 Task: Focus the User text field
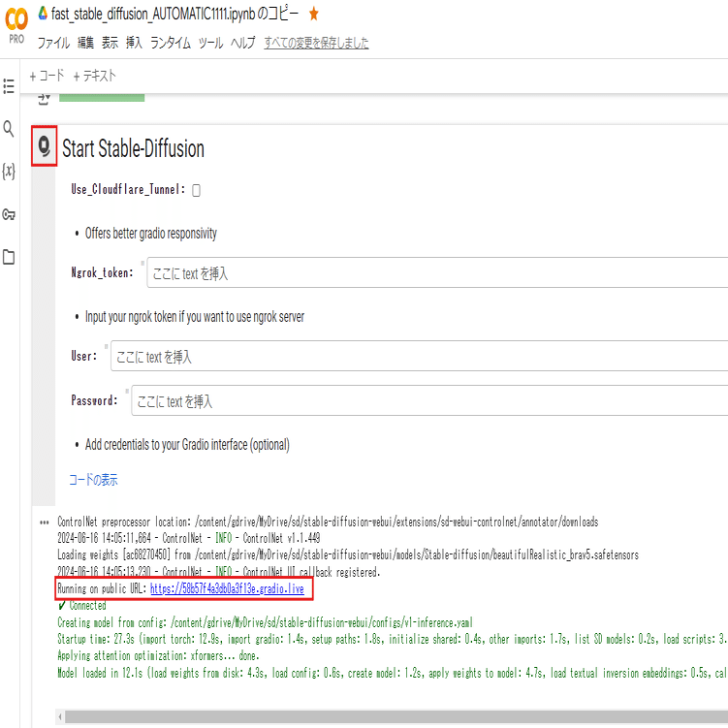419,356
